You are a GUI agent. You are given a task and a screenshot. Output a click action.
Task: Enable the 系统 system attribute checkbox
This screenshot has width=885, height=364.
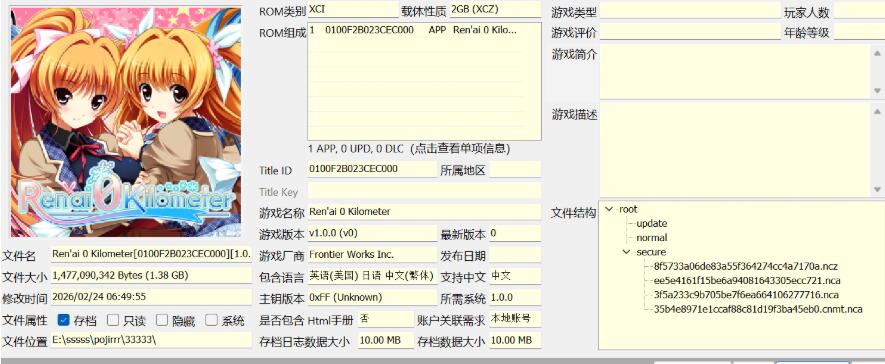pyautogui.click(x=212, y=320)
